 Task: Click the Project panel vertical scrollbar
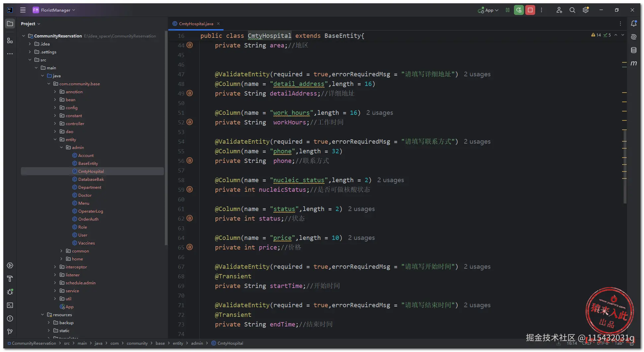pyautogui.click(x=166, y=137)
